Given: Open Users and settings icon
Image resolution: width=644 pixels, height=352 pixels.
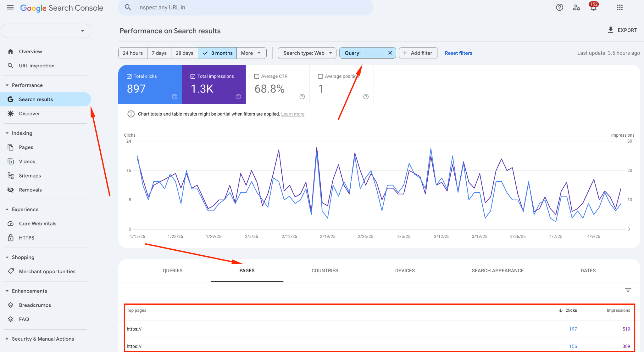Looking at the screenshot, I should 576,8.
